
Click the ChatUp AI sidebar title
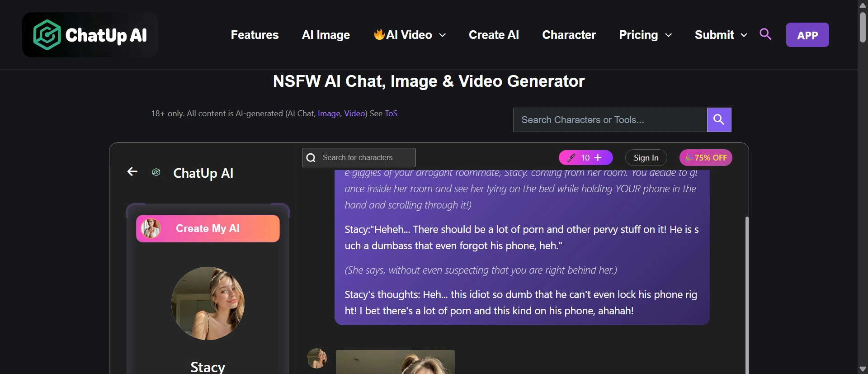[203, 173]
